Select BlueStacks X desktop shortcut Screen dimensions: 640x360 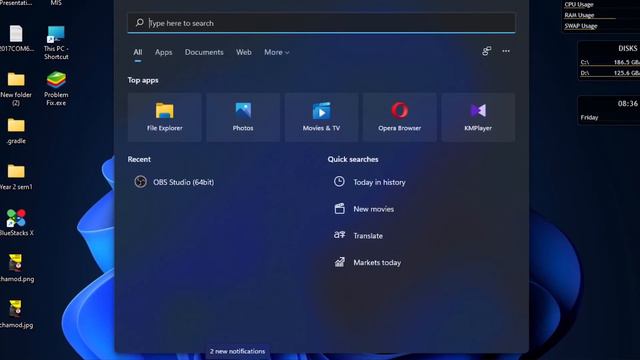tap(16, 222)
